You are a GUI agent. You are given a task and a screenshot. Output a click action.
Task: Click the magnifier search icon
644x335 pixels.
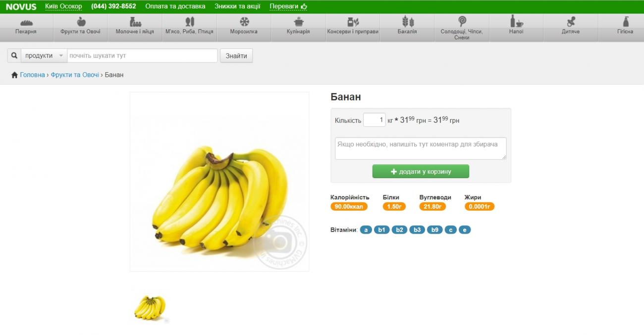14,55
